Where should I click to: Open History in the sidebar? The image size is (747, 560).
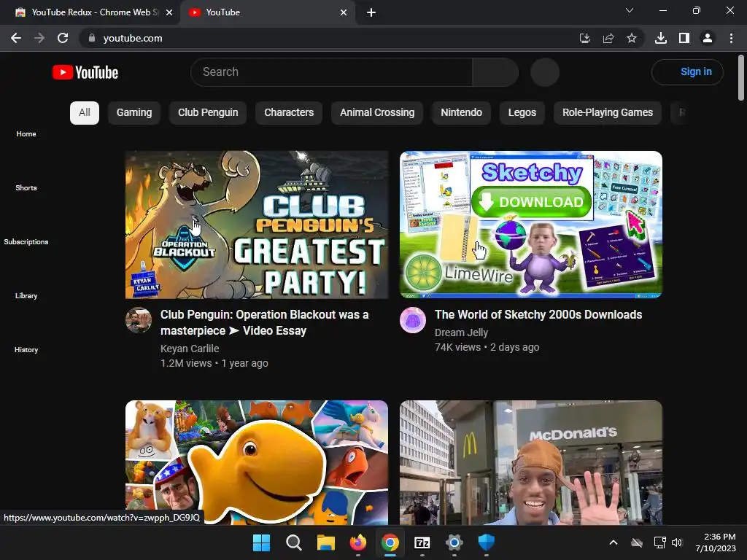point(26,349)
